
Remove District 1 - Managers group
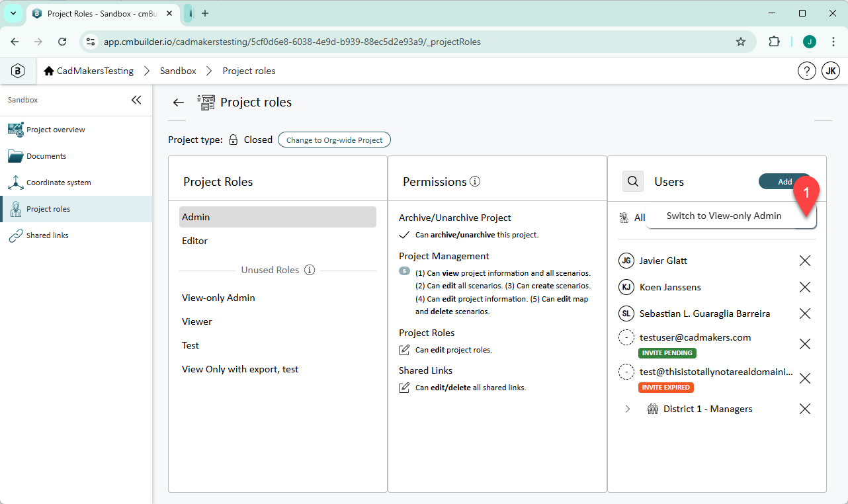(805, 409)
